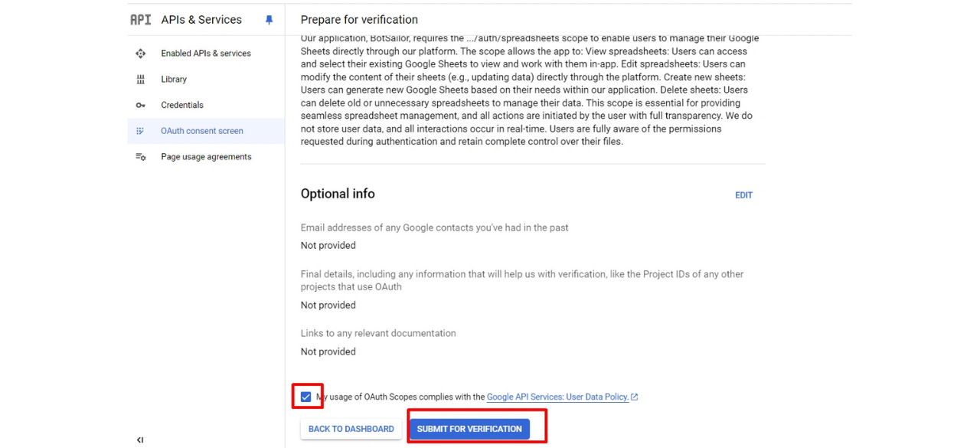
Task: Click the Back to Dashboard button
Action: (351, 429)
